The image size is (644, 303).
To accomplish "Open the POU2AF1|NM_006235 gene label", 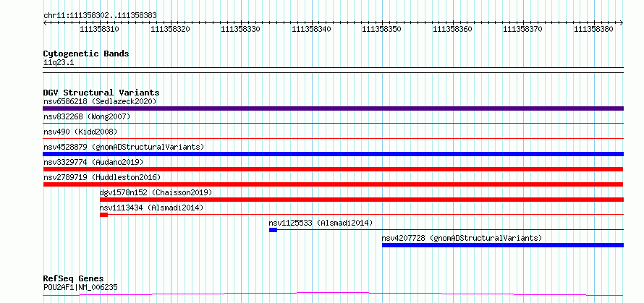I will click(80, 287).
